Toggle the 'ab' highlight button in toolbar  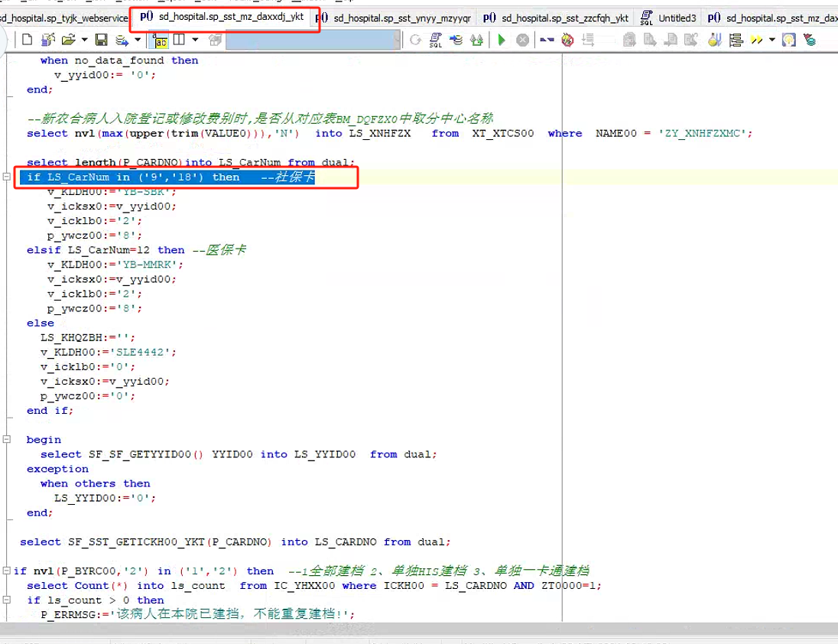161,40
